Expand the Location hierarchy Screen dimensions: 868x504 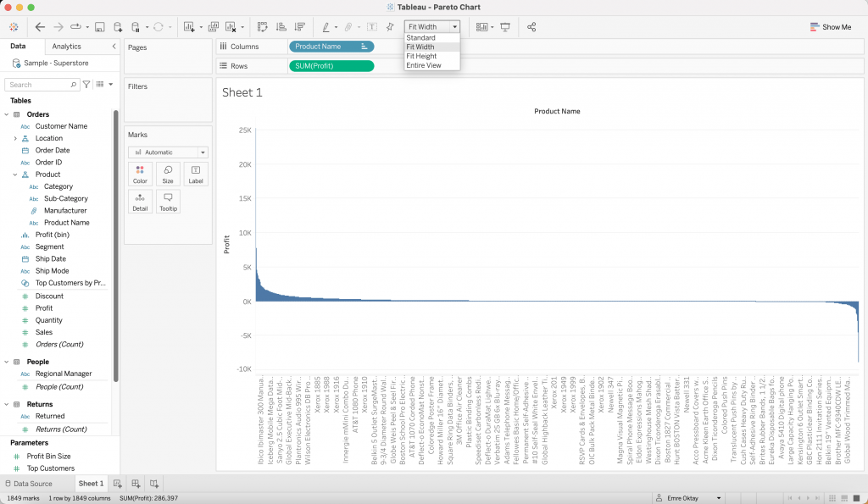[15, 138]
